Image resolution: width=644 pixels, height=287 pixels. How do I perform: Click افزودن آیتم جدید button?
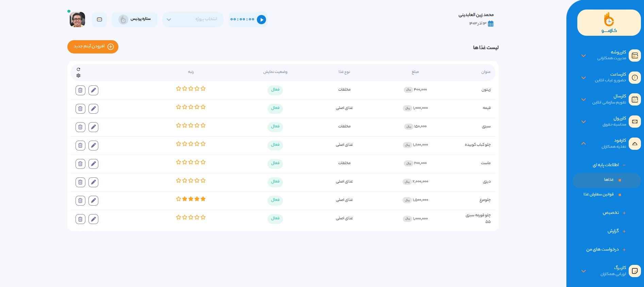coord(93,47)
